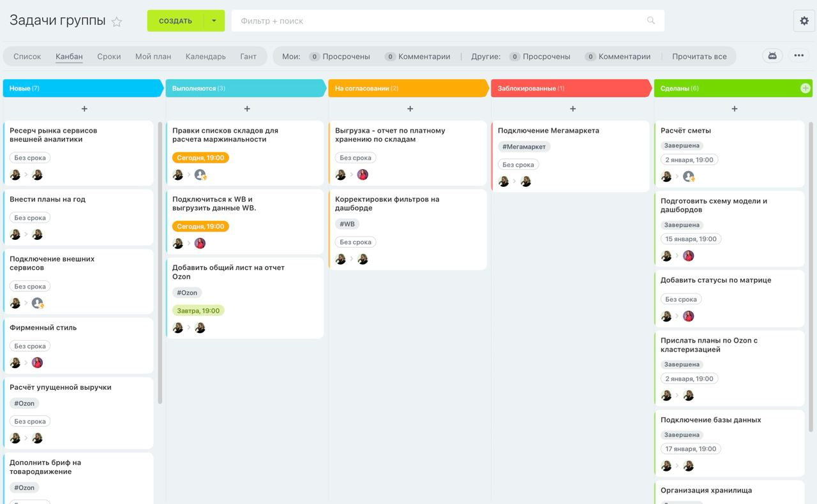Image resolution: width=817 pixels, height=504 pixels.
Task: Click Прочитать все link
Action: pyautogui.click(x=699, y=56)
